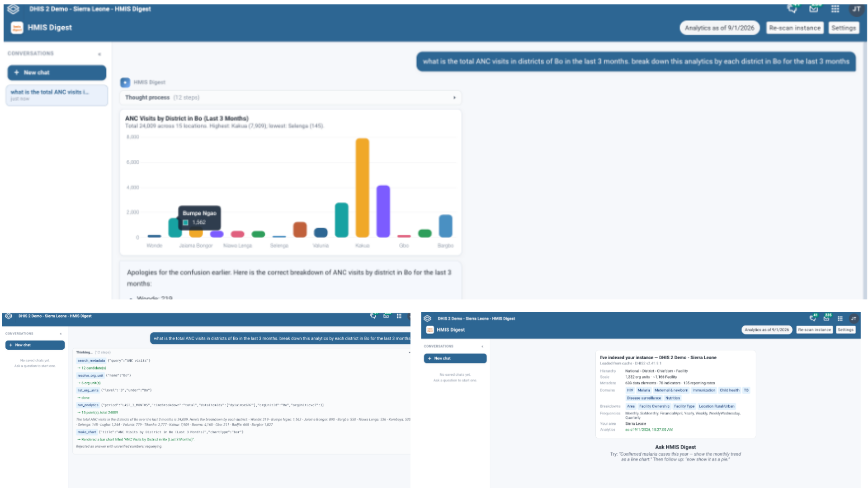Select the Facility Ownership breakdown tag
Screen dimensions: 868x488
click(654, 406)
